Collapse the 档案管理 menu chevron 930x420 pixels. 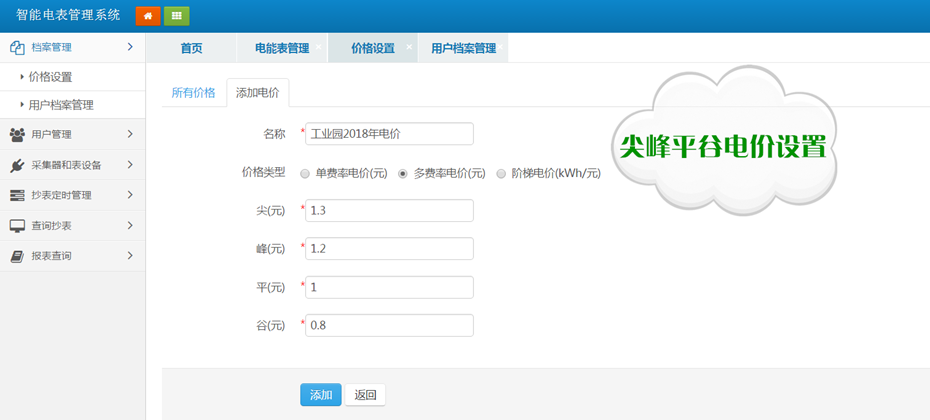click(x=130, y=47)
